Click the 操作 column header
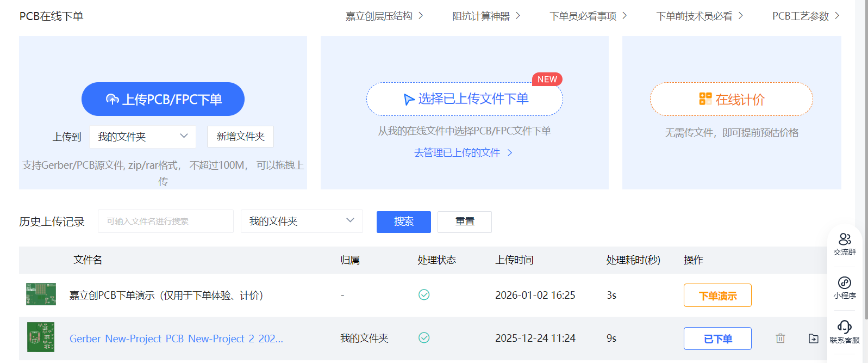 (693, 260)
